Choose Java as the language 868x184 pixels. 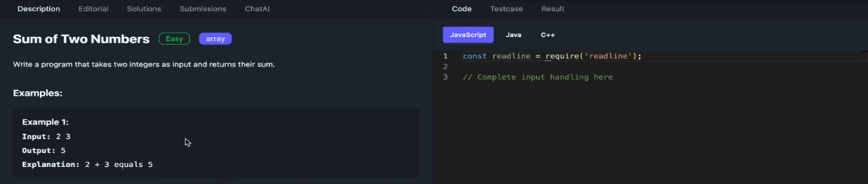click(x=513, y=35)
